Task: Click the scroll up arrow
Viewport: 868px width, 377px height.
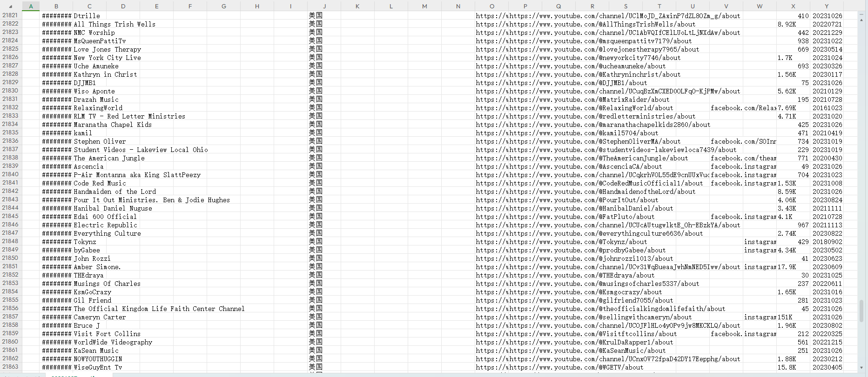Action: [x=861, y=20]
